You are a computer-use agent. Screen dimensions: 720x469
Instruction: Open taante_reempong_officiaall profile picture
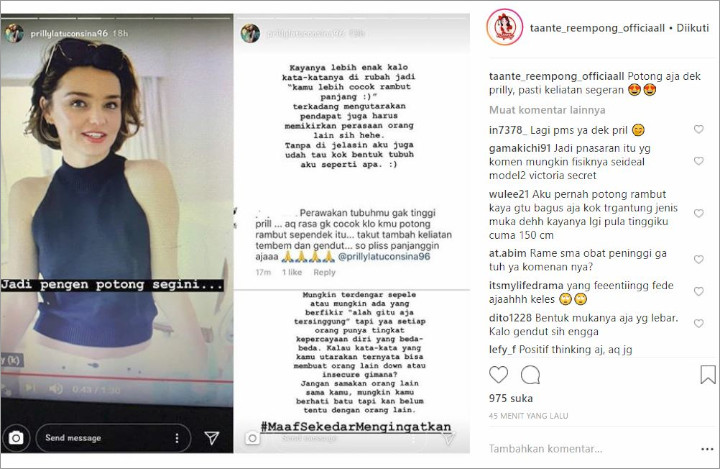point(505,28)
